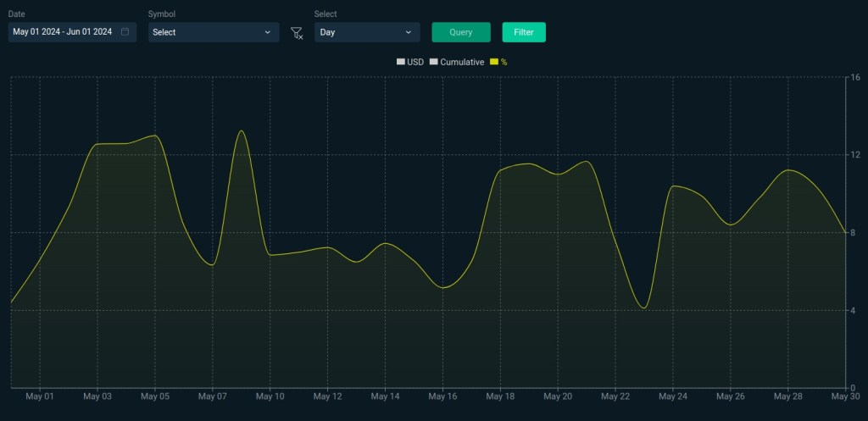Viewport: 868px width, 421px height.
Task: Click the date range input field
Action: 64,32
